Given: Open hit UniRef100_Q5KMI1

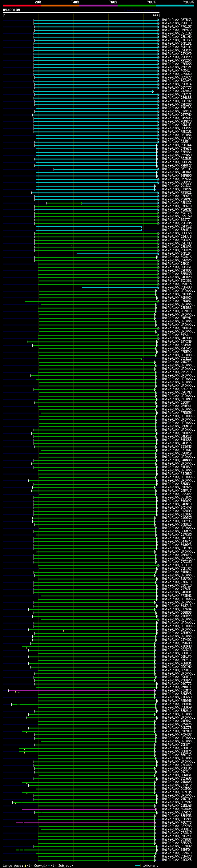Looking at the screenshot, I should pos(177,687).
